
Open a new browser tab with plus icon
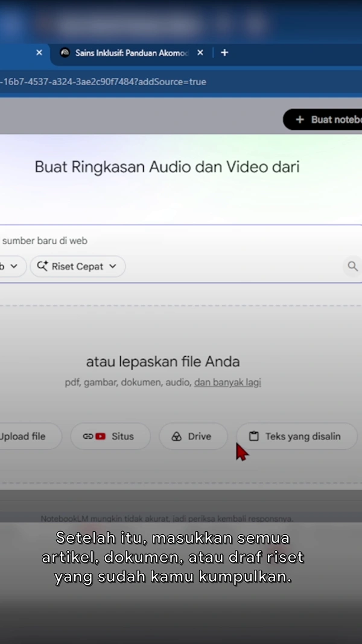click(224, 53)
